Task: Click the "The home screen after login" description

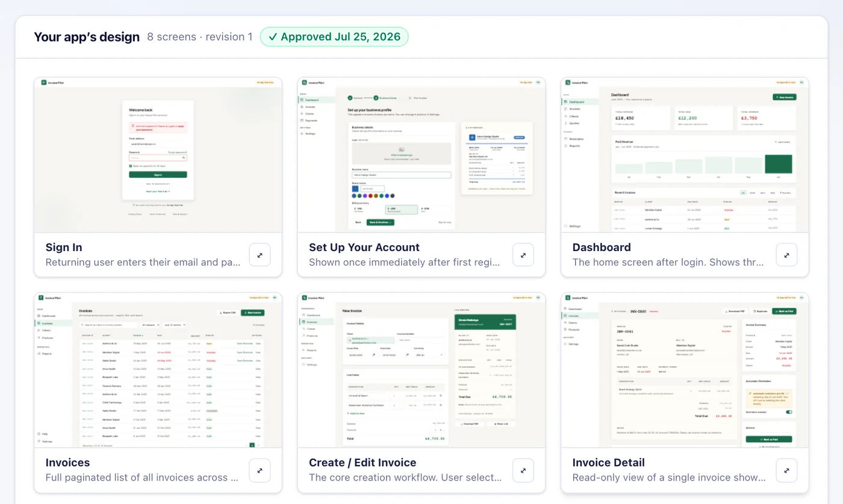Action: (668, 263)
